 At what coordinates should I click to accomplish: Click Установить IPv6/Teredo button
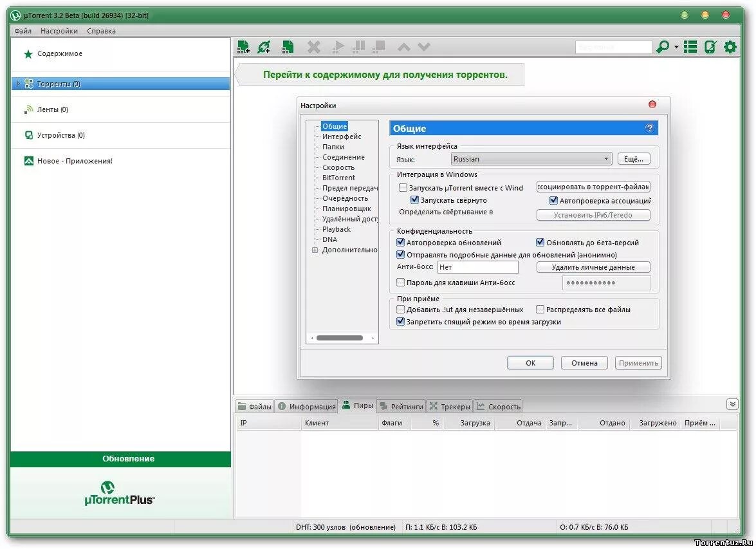tap(593, 215)
